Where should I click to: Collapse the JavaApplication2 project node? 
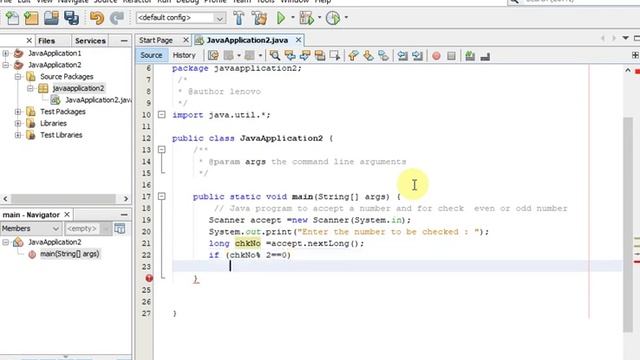pos(6,65)
